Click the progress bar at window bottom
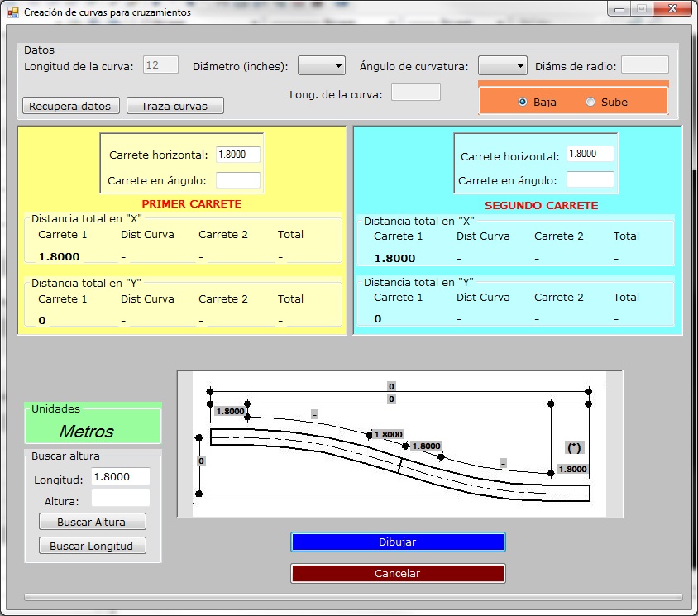698x616 pixels. pyautogui.click(x=353, y=596)
